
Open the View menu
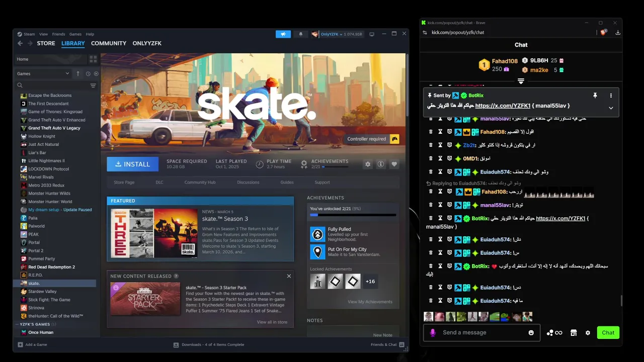44,34
